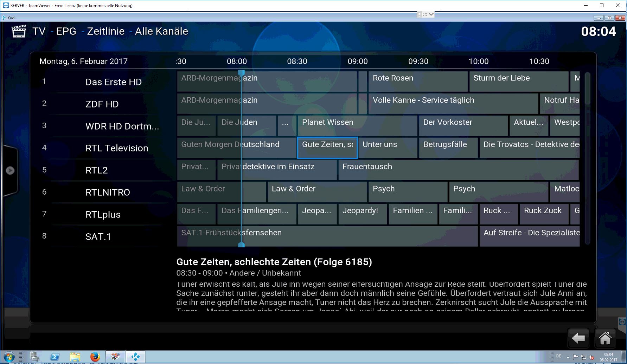Click the taskbar app beside Firefox
This screenshot has width=627, height=364.
click(115, 357)
